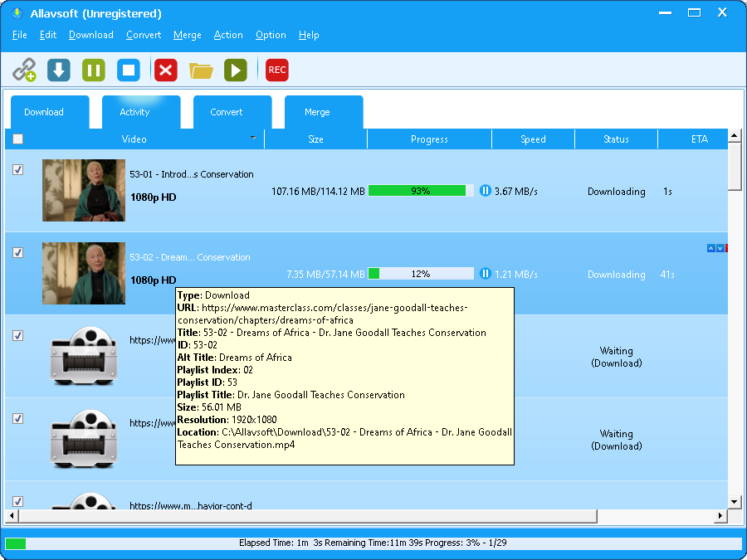Viewport: 747px width, 560px height.
Task: Click the vertical scrollbar up arrow
Action: click(735, 136)
